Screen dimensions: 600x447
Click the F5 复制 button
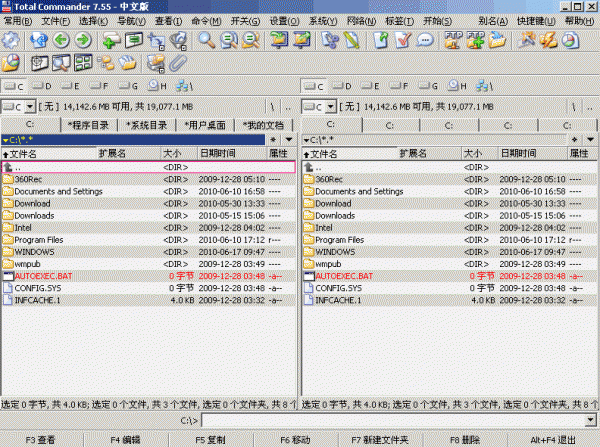pos(210,440)
